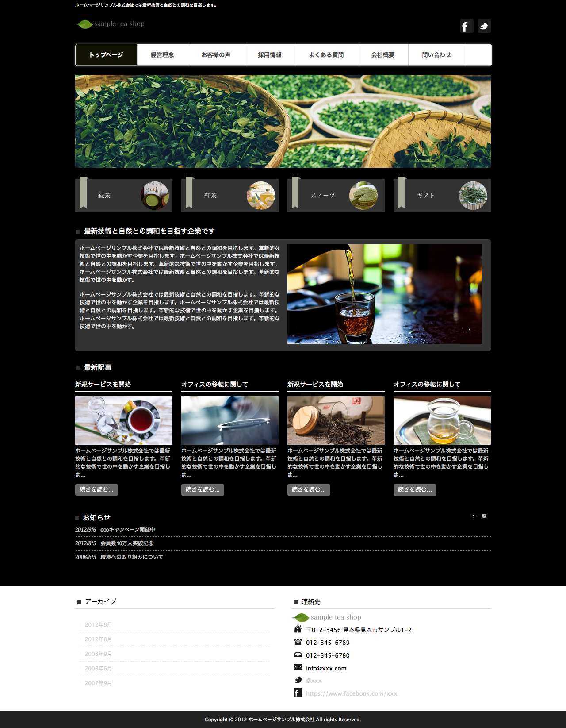Click the Twitter bird icon in the header
The width and height of the screenshot is (566, 728).
pos(484,27)
